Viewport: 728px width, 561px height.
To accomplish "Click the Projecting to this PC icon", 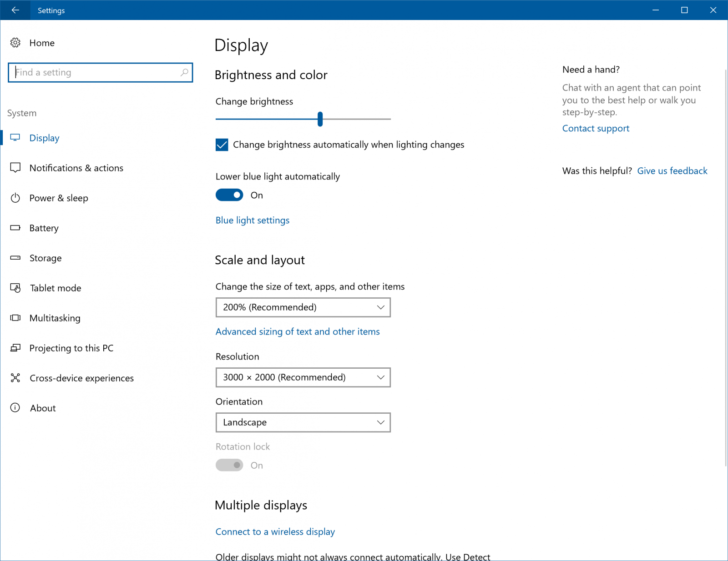I will 16,348.
